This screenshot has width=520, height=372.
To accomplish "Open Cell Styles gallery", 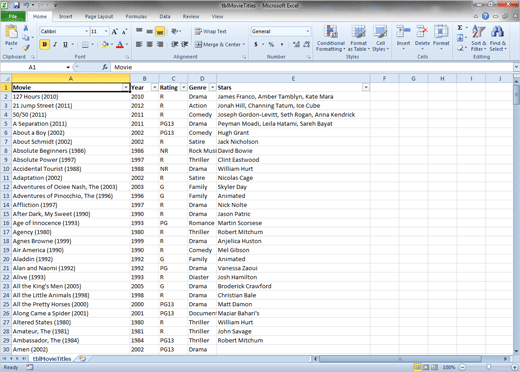I will tap(380, 38).
